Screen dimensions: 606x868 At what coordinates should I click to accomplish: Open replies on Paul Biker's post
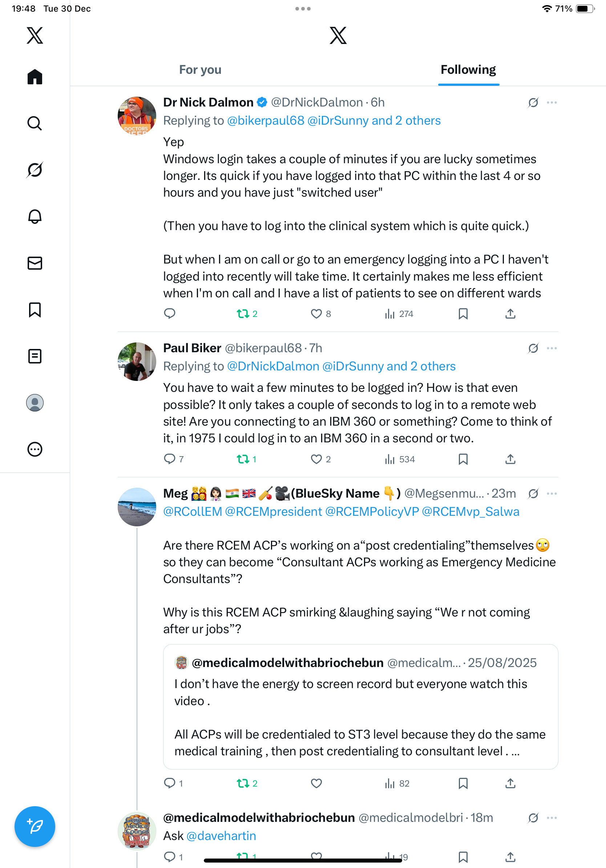point(170,459)
